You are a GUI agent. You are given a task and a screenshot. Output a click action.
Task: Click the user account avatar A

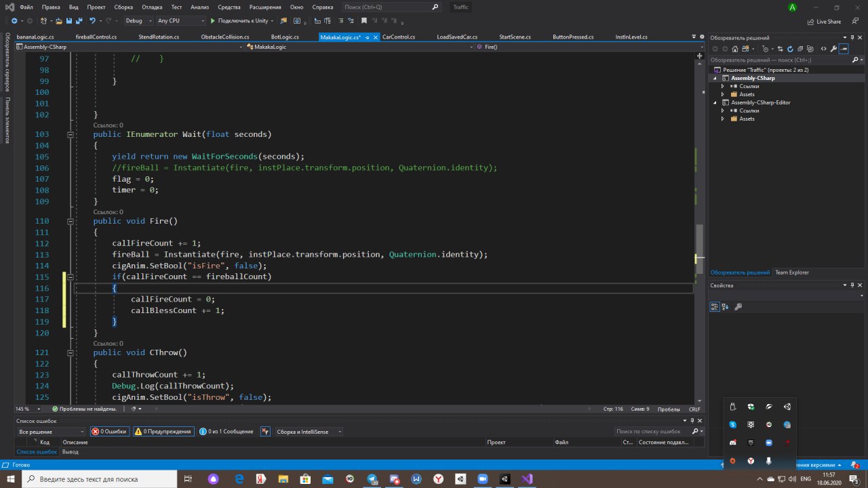pyautogui.click(x=792, y=7)
